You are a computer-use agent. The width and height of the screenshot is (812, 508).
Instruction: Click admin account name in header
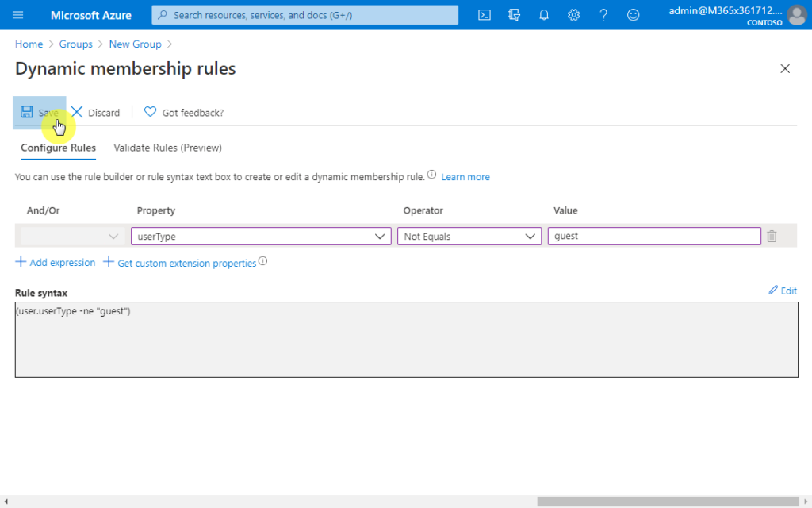pyautogui.click(x=725, y=10)
